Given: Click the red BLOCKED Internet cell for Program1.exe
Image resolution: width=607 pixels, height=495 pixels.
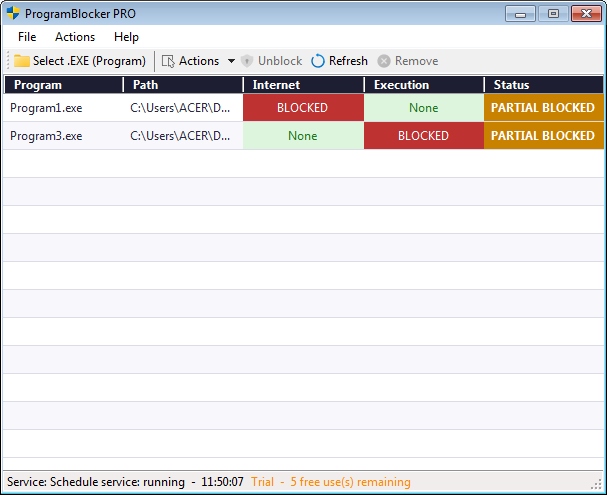Looking at the screenshot, I should click(304, 108).
